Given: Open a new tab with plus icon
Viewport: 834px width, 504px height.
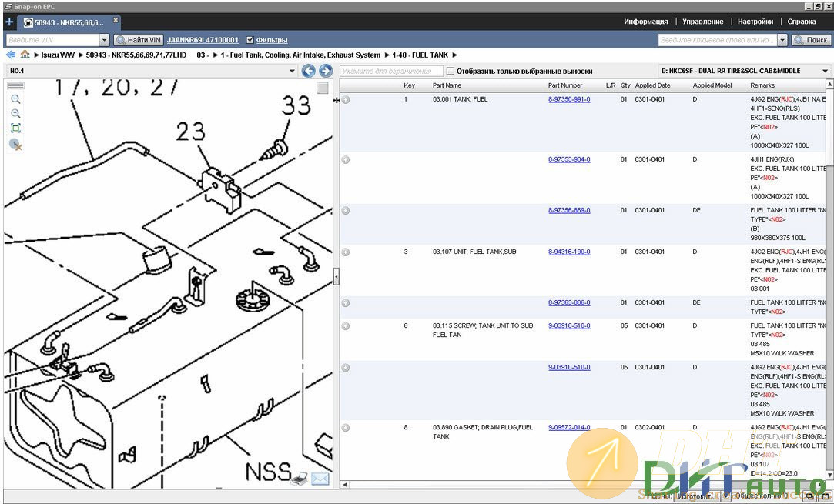Looking at the screenshot, I should 9,22.
